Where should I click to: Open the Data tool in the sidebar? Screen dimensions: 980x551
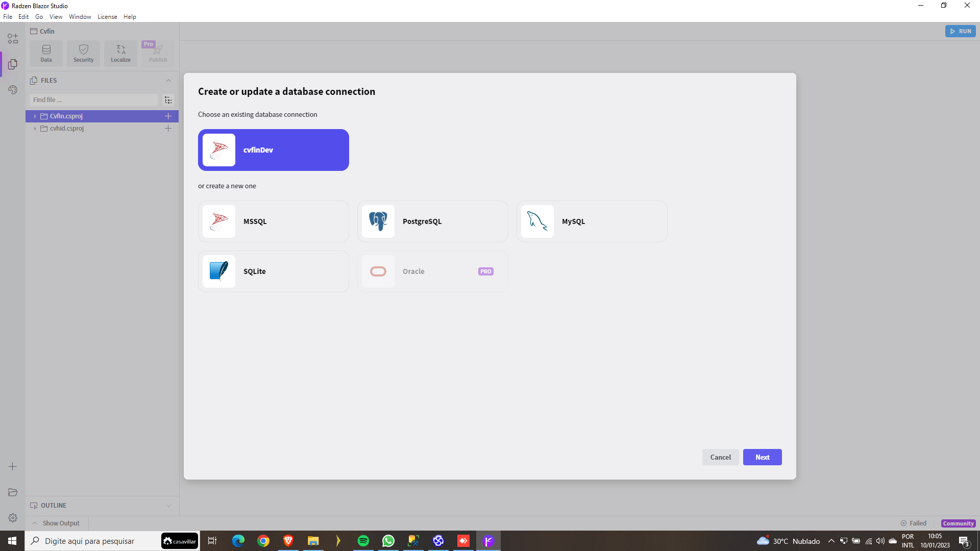(46, 54)
